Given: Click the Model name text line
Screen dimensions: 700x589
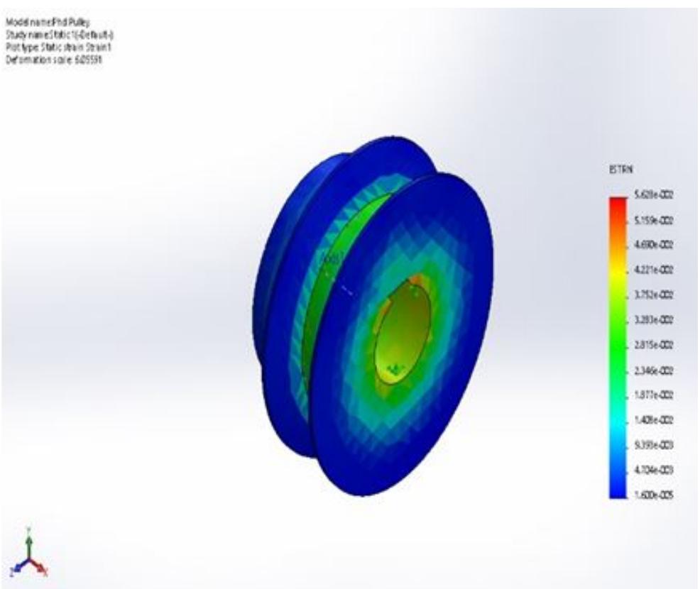Looking at the screenshot, I should [48, 22].
